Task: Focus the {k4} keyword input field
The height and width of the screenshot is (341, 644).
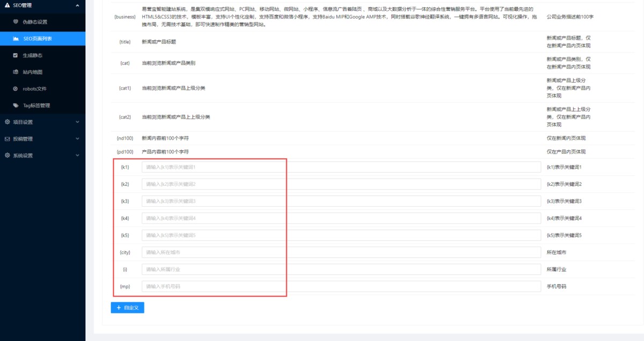Action: click(x=341, y=218)
